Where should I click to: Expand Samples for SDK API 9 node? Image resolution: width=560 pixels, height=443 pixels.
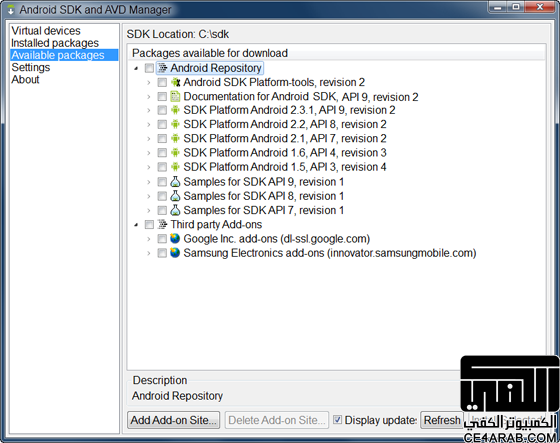[149, 182]
